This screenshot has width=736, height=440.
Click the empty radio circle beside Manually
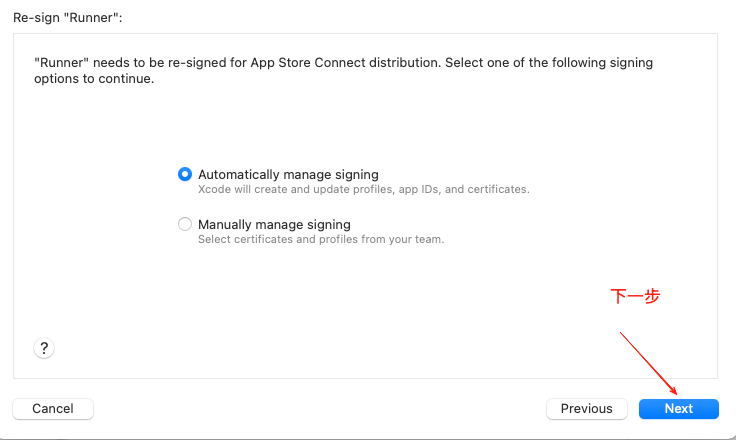point(185,224)
